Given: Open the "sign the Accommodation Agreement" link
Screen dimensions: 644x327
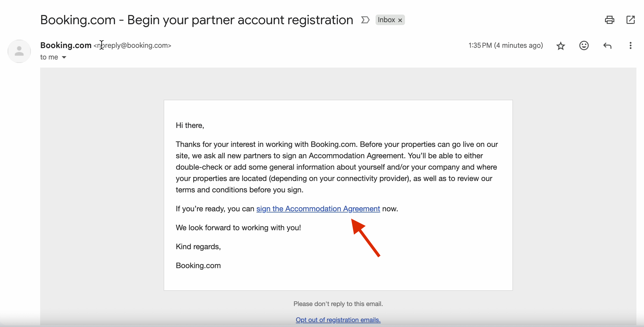Looking at the screenshot, I should point(318,209).
